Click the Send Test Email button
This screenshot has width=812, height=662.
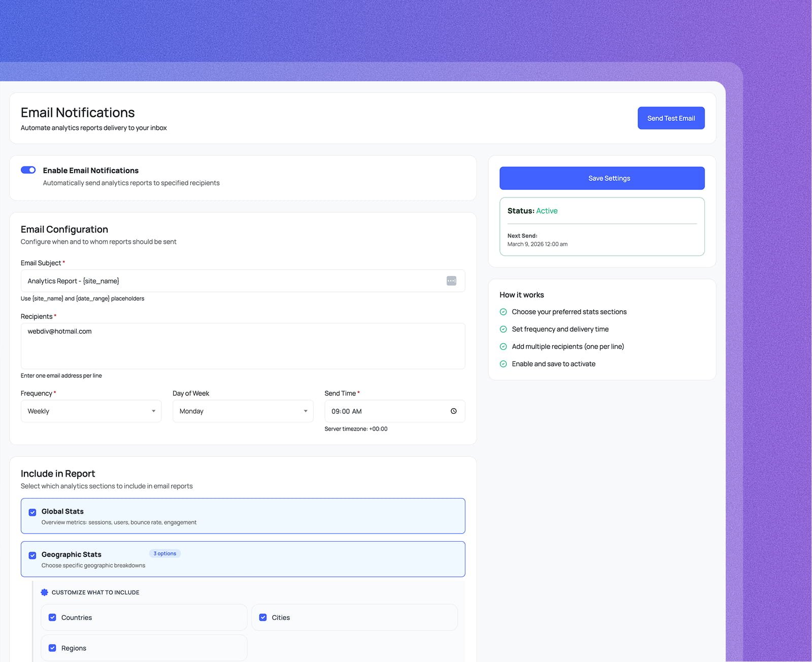pyautogui.click(x=671, y=118)
